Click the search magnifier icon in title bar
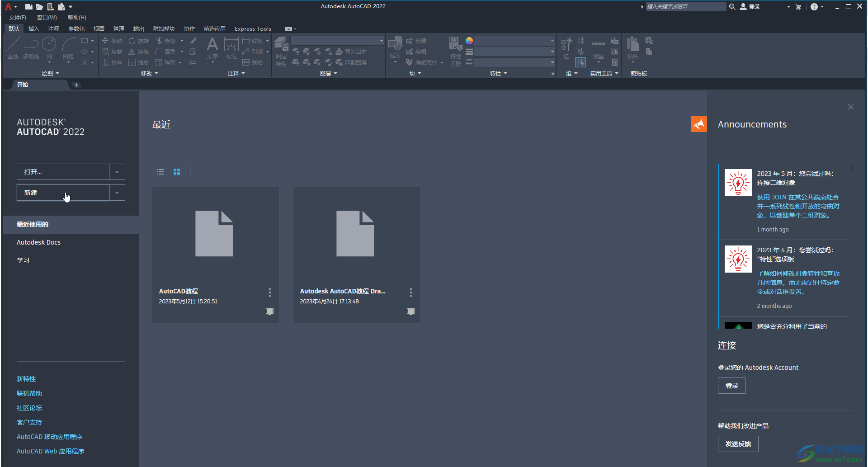The width and height of the screenshot is (868, 467). 732,6
